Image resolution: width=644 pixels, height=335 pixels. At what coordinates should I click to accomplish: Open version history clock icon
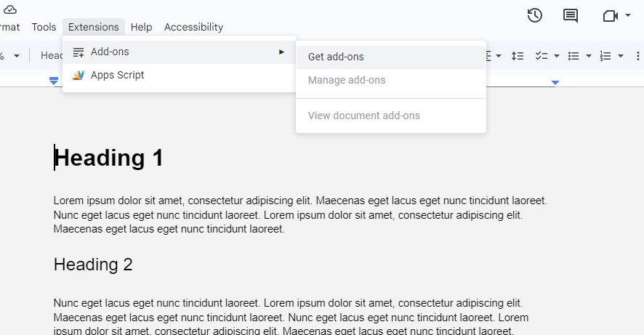click(x=535, y=15)
